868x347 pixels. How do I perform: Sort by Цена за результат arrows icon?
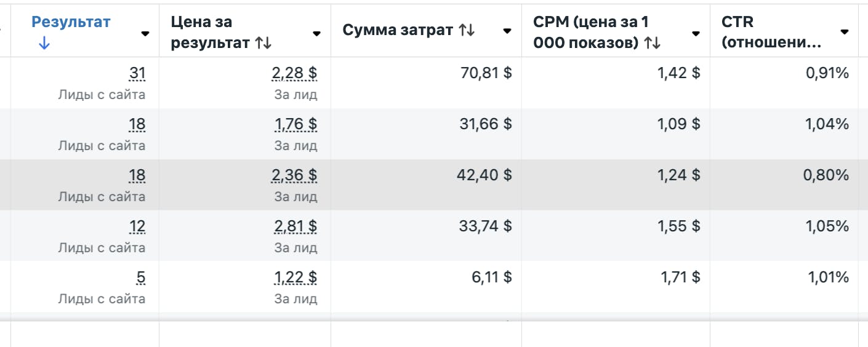(x=263, y=43)
